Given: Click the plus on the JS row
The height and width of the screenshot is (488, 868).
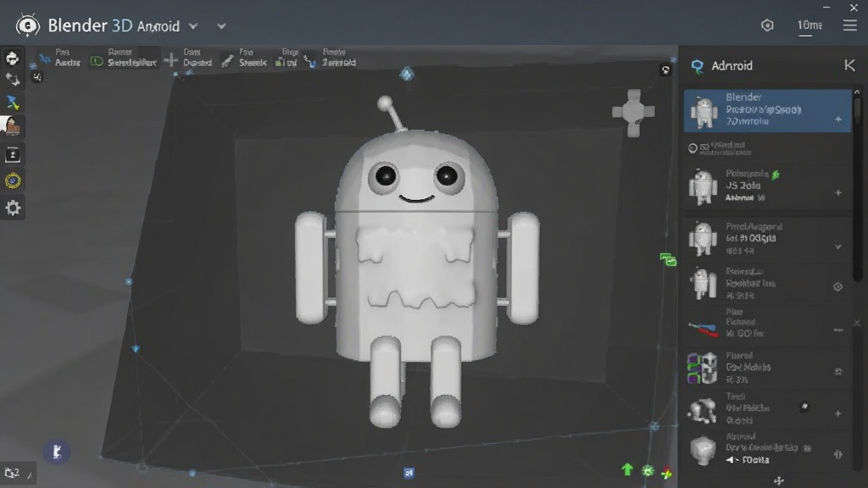Looking at the screenshot, I should [838, 192].
